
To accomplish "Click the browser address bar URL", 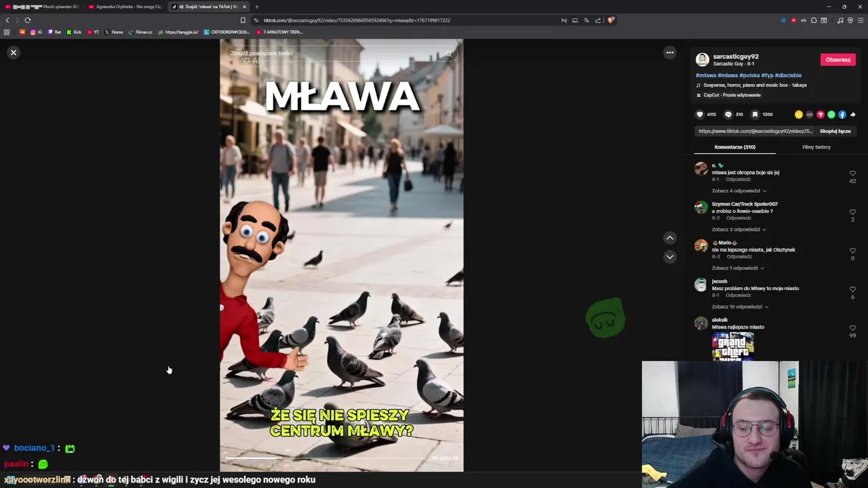I will [x=357, y=20].
